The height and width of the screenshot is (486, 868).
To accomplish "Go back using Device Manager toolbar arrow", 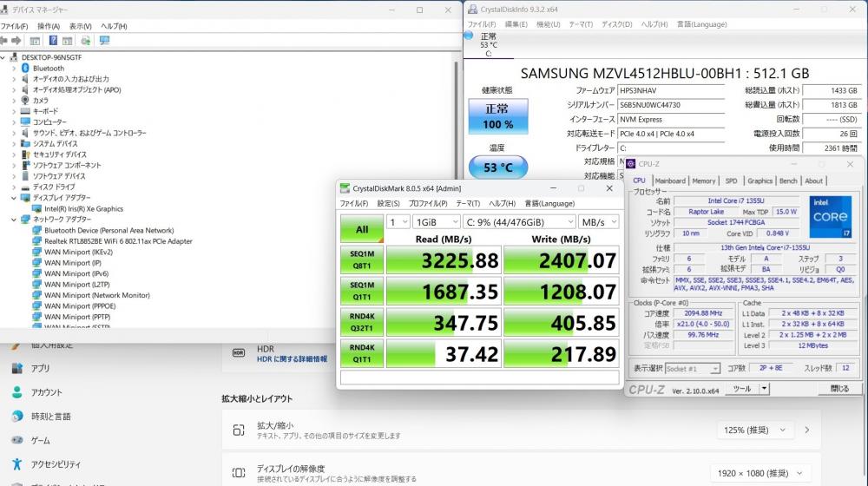I will (x=3, y=41).
